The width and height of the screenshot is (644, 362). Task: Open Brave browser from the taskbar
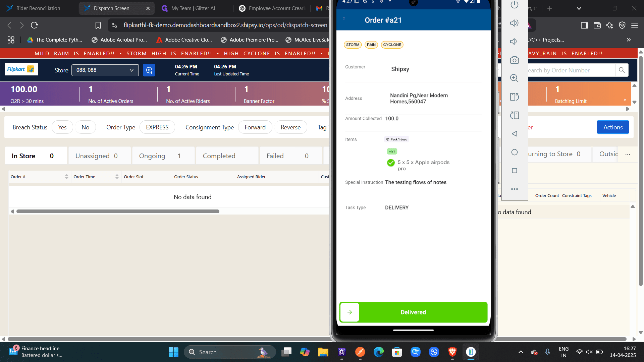[452, 352]
